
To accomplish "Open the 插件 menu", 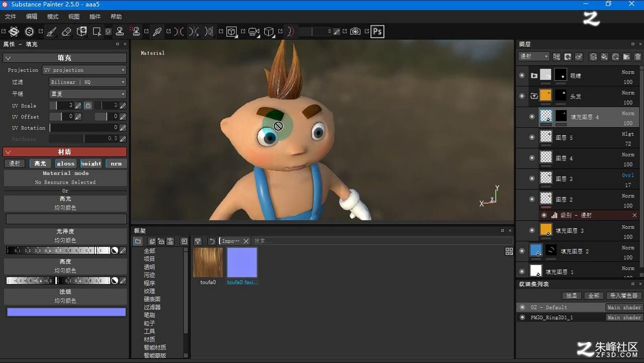I will click(x=95, y=17).
